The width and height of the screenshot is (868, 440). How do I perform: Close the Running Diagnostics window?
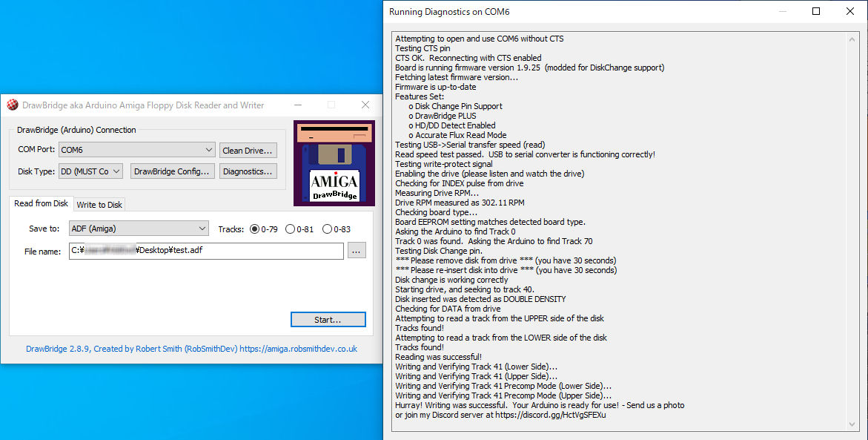tap(850, 12)
